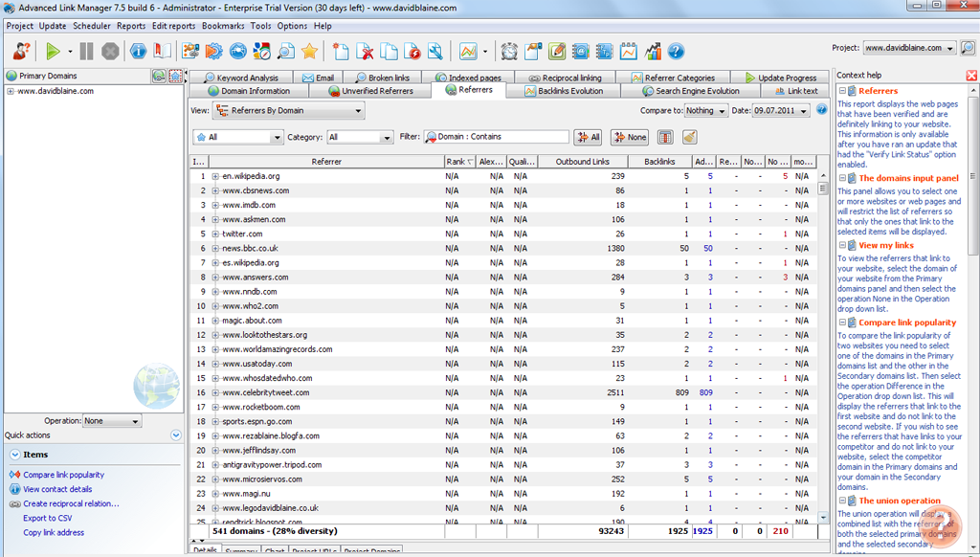Screen dimensions: 980x557
Task: Click the alarm clock scheduler icon
Action: click(x=509, y=52)
